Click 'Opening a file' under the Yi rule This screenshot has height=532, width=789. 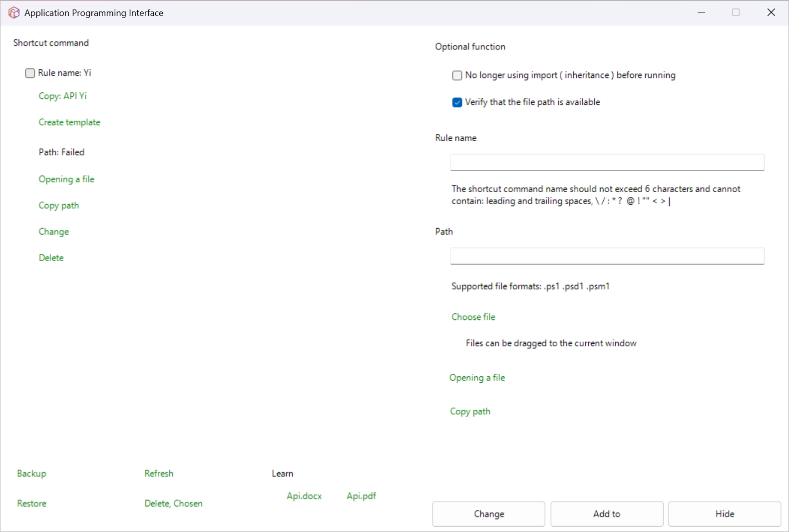pyautogui.click(x=66, y=179)
